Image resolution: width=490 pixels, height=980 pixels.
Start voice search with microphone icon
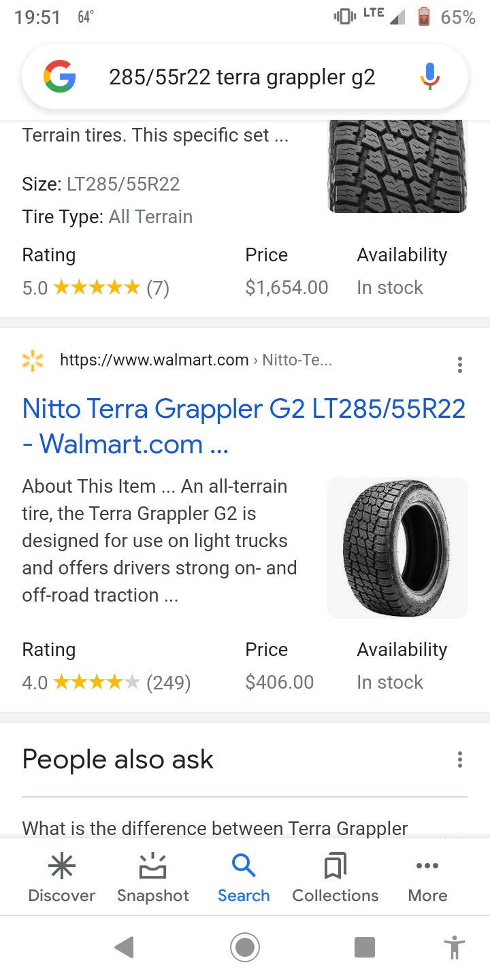pos(429,76)
